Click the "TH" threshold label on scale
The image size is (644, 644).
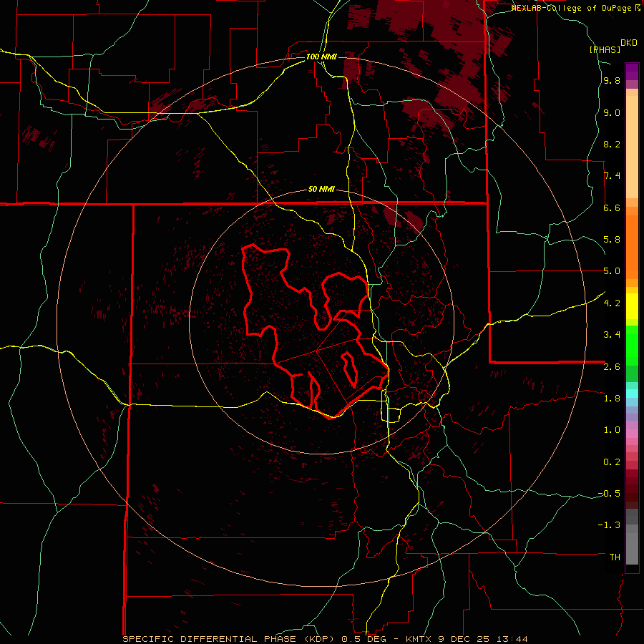click(x=615, y=557)
